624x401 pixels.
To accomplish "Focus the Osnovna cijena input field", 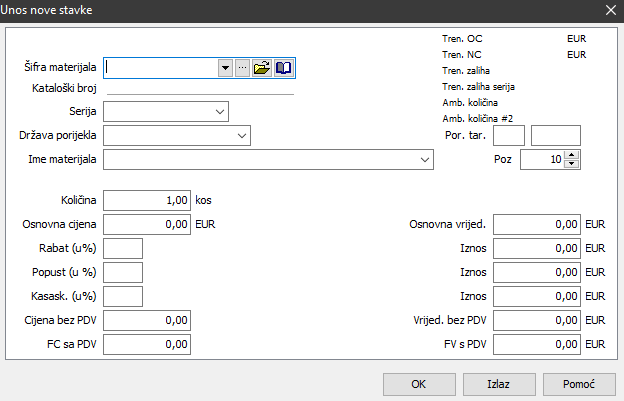I will (147, 225).
